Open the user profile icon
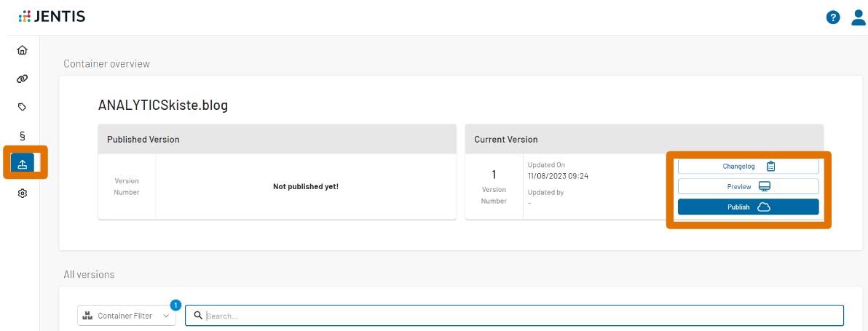The image size is (868, 331). pyautogui.click(x=859, y=17)
